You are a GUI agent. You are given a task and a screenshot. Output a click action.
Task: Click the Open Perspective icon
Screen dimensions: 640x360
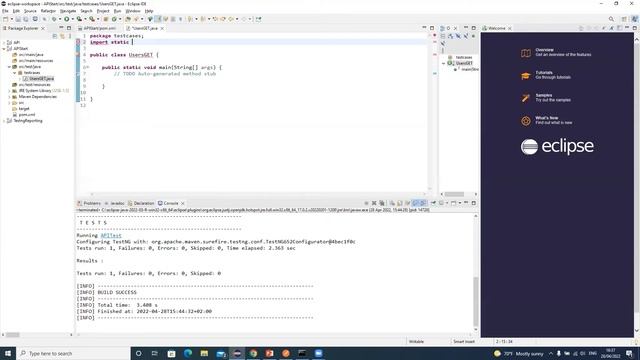tap(624, 19)
